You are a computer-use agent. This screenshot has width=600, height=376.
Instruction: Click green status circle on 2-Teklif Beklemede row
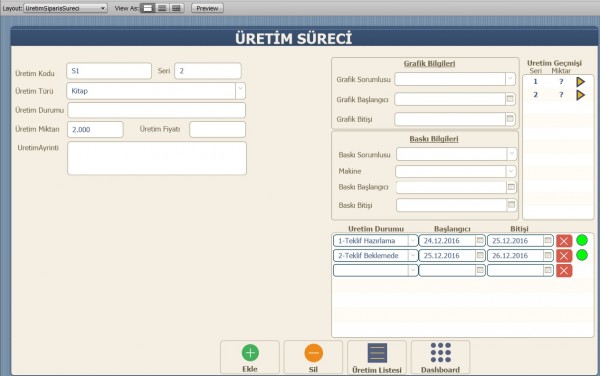tap(582, 255)
